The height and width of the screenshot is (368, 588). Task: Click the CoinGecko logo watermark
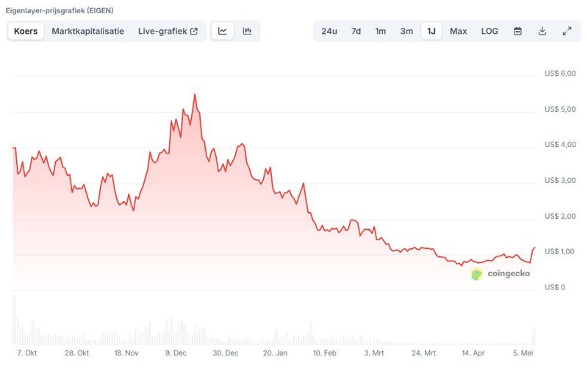click(500, 273)
